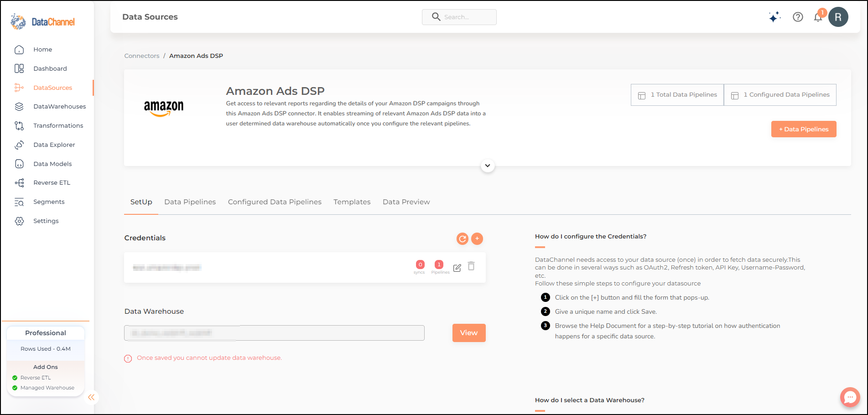Click the DataChannel logo
The height and width of the screenshot is (415, 868).
pos(42,21)
